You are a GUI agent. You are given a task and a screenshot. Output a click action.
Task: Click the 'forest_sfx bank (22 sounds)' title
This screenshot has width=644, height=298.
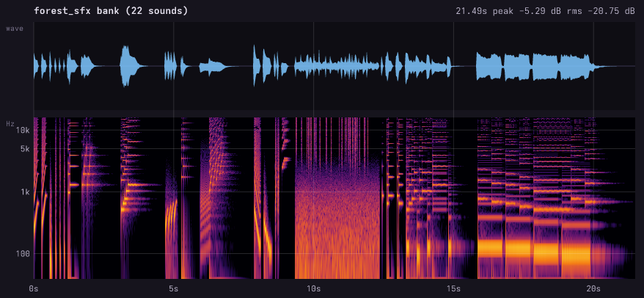pos(111,11)
